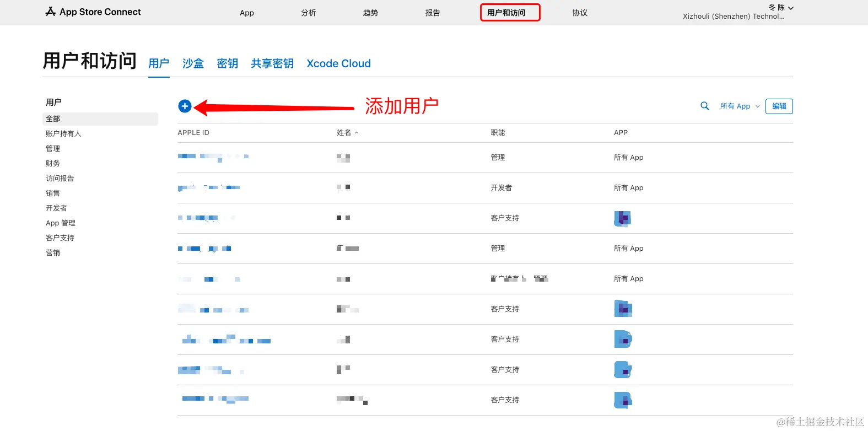Select 全部 in the user sidebar
The image size is (868, 431).
tap(100, 119)
